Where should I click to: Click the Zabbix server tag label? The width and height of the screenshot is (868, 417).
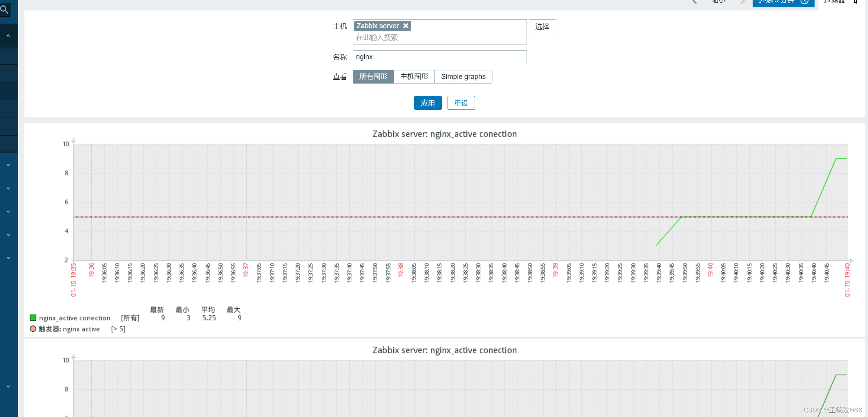coord(377,26)
